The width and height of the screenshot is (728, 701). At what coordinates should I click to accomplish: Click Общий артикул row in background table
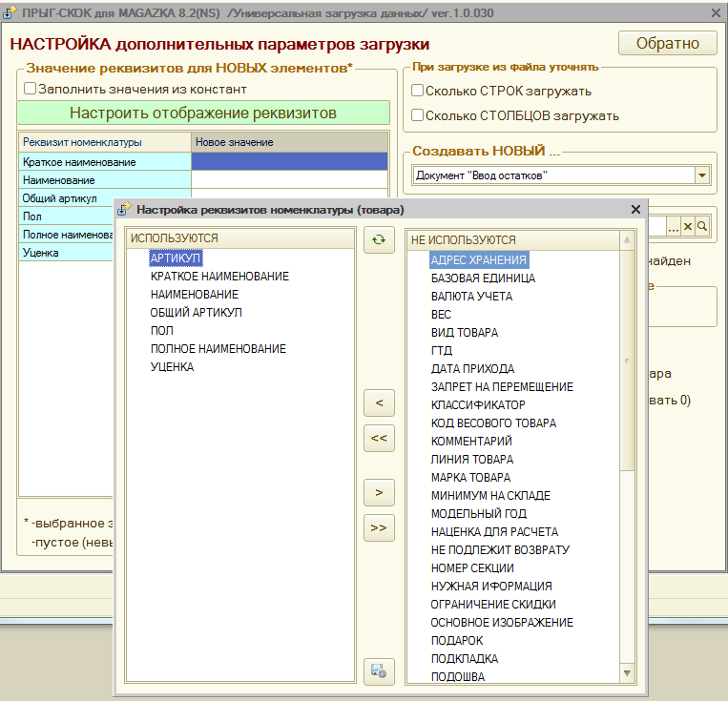coord(105,197)
